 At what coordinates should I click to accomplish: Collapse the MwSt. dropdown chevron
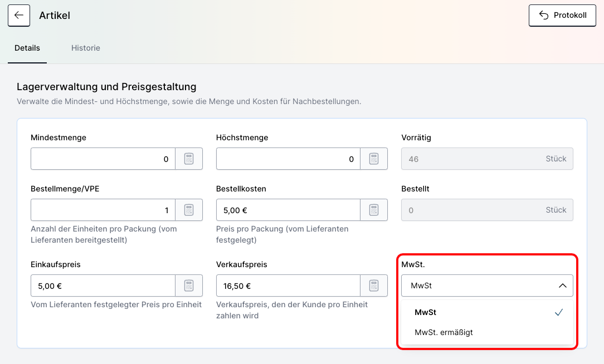click(x=562, y=286)
